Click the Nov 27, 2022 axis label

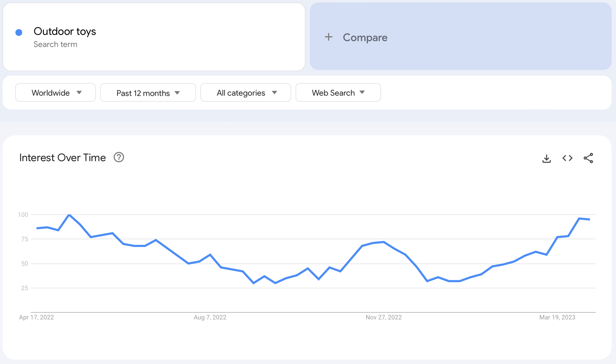click(383, 317)
